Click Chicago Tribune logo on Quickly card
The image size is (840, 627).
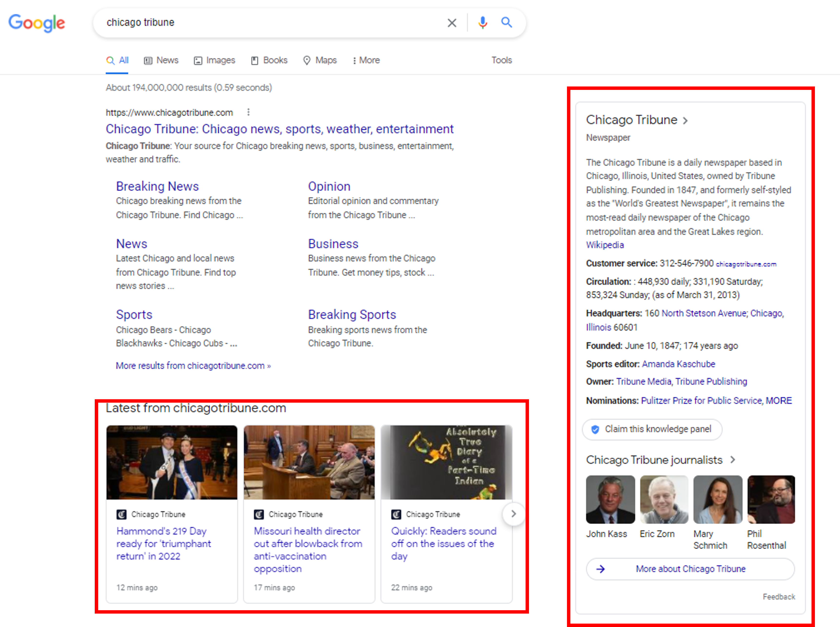click(396, 514)
